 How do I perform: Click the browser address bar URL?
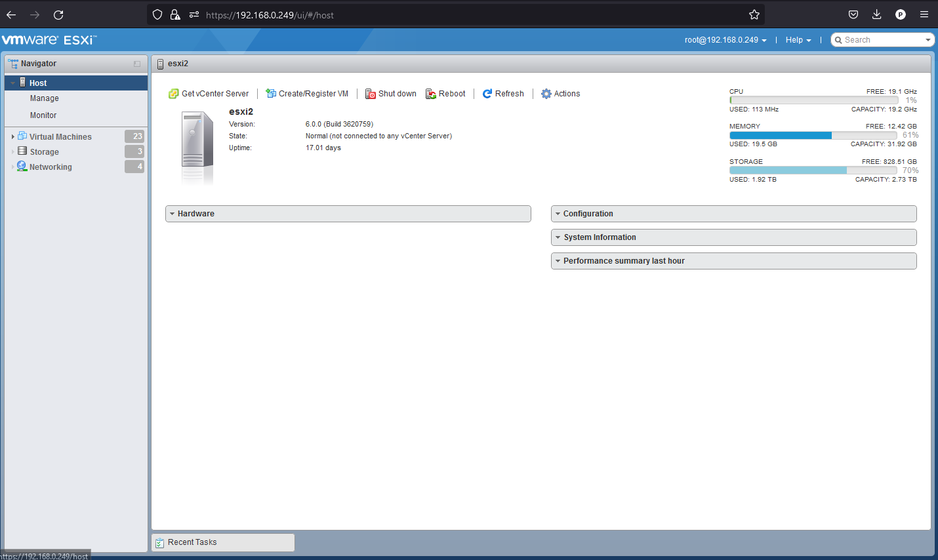click(270, 15)
